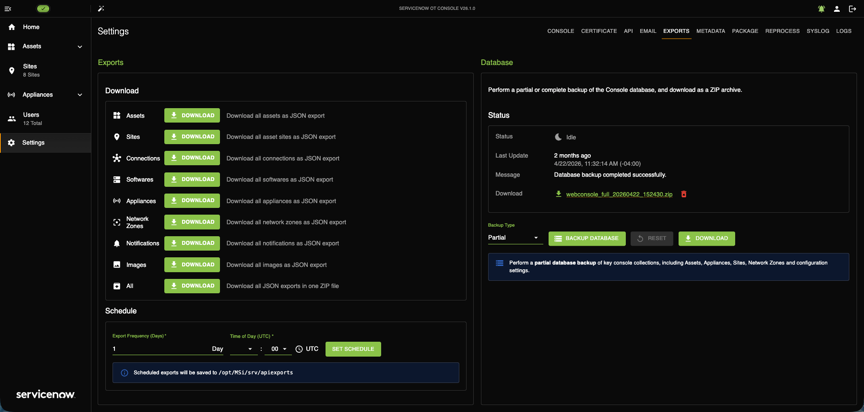Click the Idle moon status icon
This screenshot has width=864, height=412.
(x=558, y=137)
